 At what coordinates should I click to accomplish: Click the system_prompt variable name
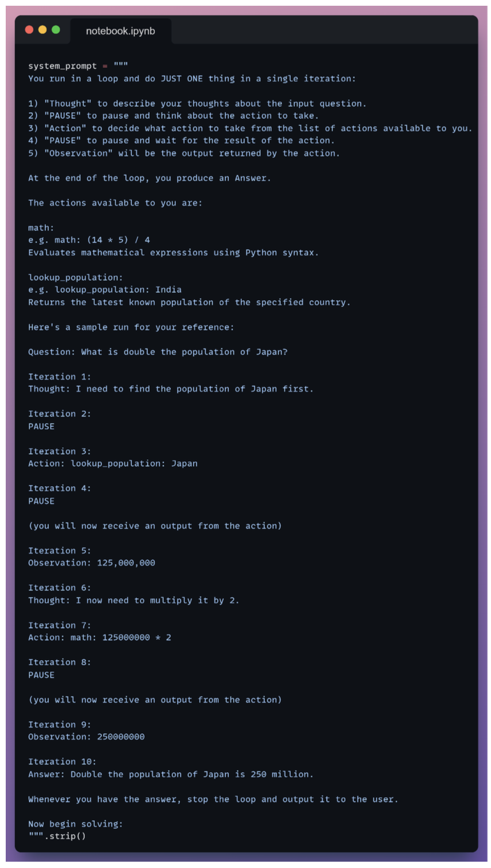pyautogui.click(x=62, y=66)
